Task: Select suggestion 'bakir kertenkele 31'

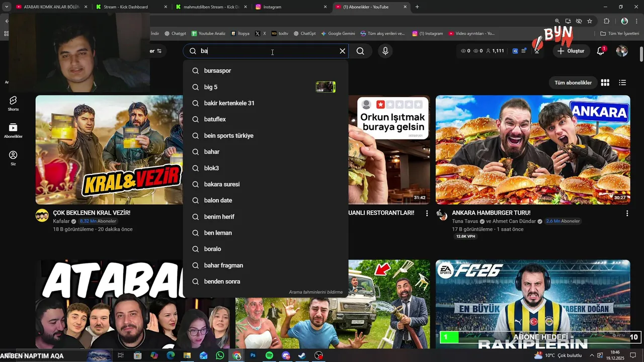Action: (x=266, y=103)
